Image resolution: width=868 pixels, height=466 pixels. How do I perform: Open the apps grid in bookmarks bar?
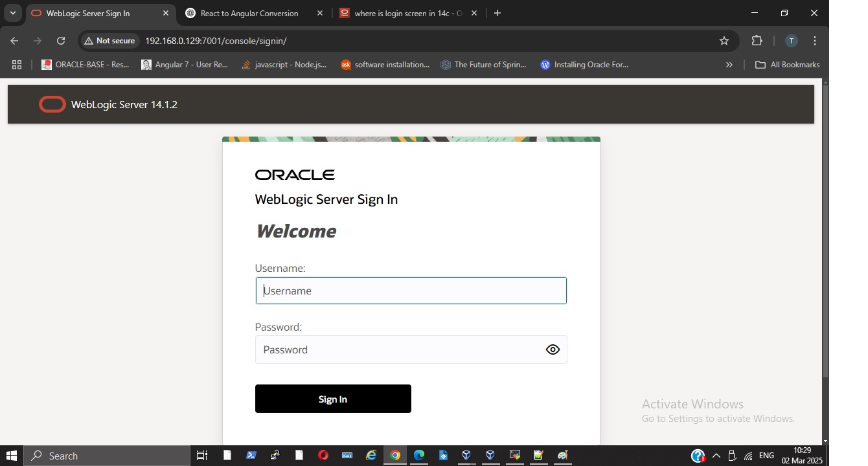click(x=17, y=65)
